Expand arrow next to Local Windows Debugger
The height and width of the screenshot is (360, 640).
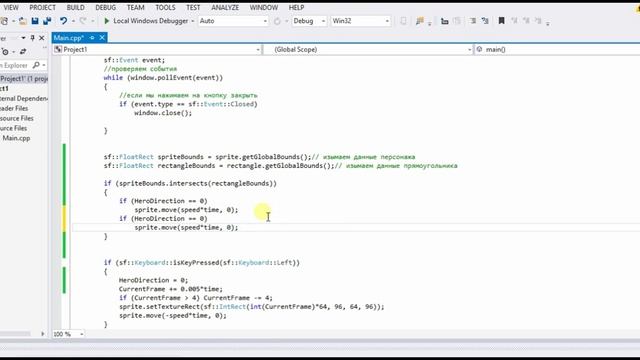point(192,21)
